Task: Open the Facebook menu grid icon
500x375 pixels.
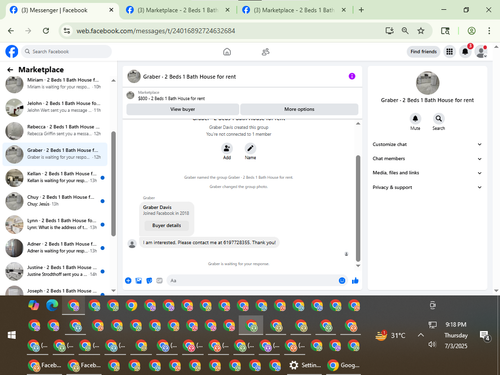Action: (450, 52)
